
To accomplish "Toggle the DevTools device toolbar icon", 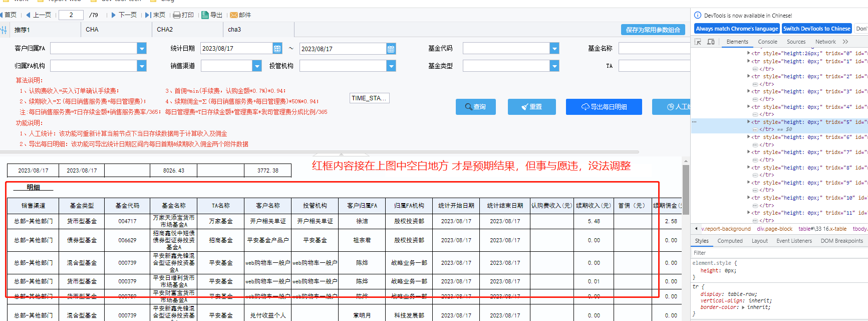I will click(711, 42).
